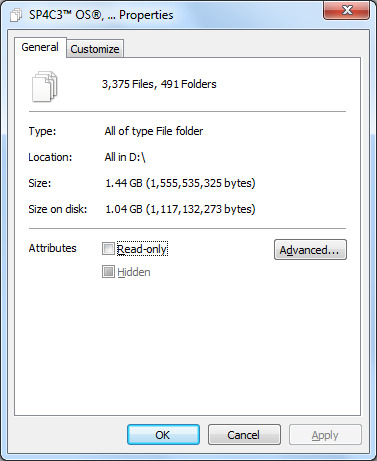The height and width of the screenshot is (461, 377).
Task: Click the Read-only label text
Action: (142, 249)
